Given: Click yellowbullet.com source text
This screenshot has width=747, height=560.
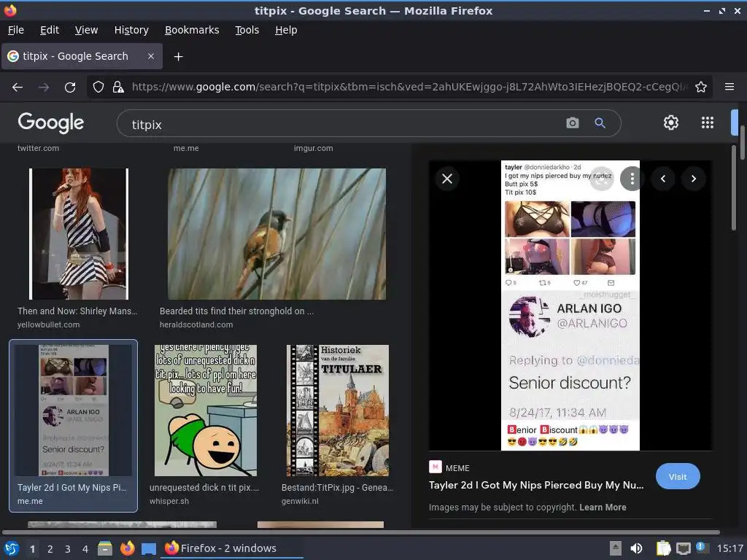Looking at the screenshot, I should pos(49,324).
